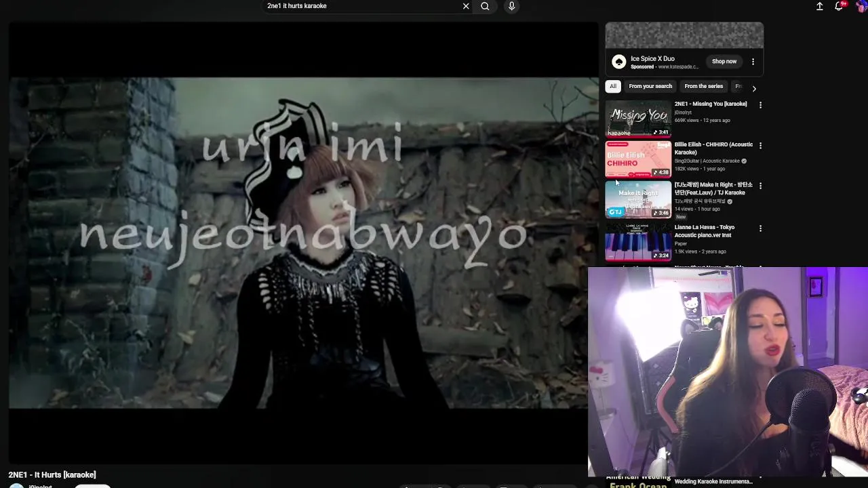The width and height of the screenshot is (868, 488).
Task: Open options menu for Billie Eilish CHIHIRO video
Action: pyautogui.click(x=760, y=146)
